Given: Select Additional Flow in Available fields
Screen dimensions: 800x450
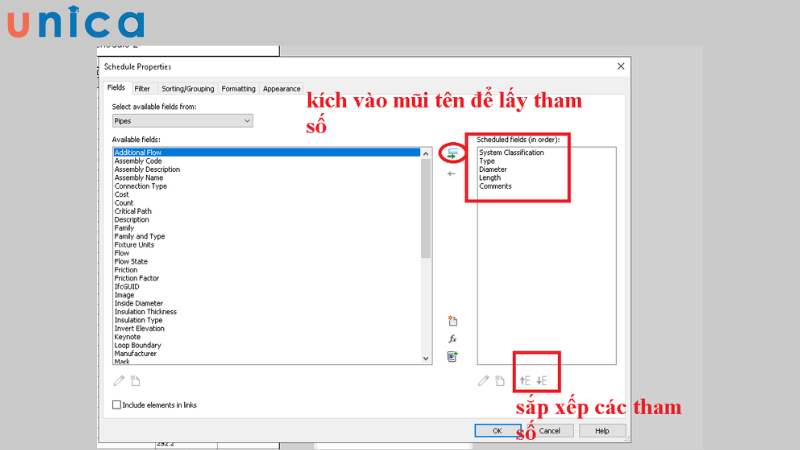Looking at the screenshot, I should 266,153.
